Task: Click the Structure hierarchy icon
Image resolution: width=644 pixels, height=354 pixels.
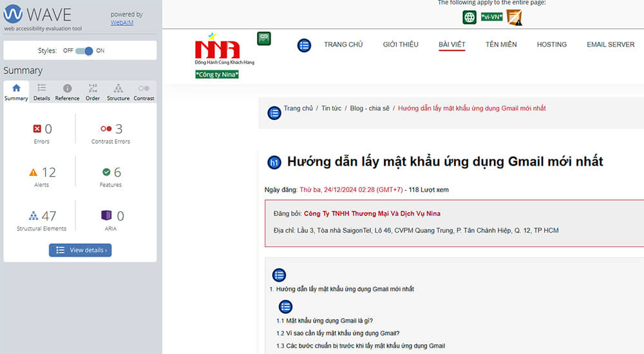Action: pos(118,88)
